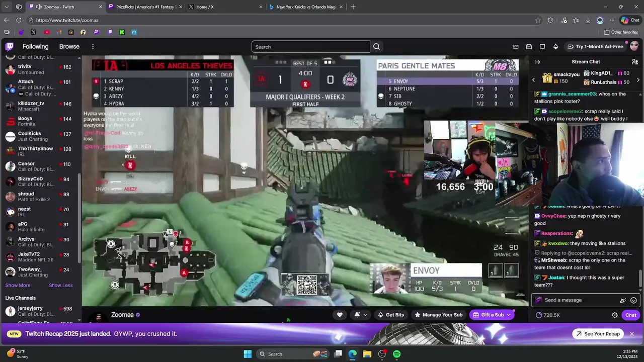Click channel points balance 720.5K
The image size is (644, 362).
(x=548, y=315)
